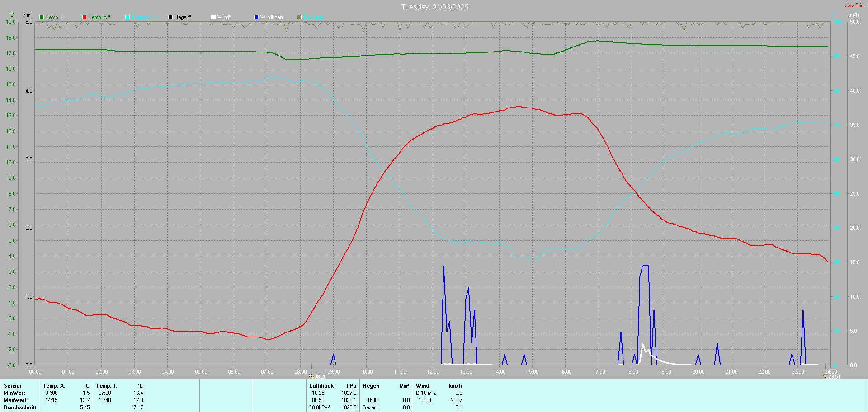Screen dimensions: 868x412
Task: Click the green Temp. I. legend swatch
Action: click(x=42, y=17)
